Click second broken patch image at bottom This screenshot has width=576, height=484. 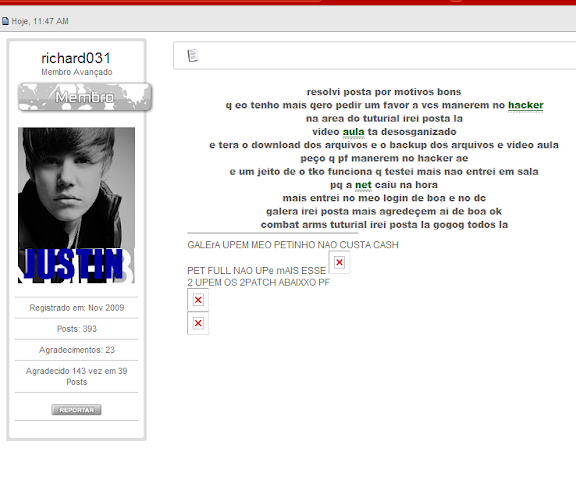(198, 323)
